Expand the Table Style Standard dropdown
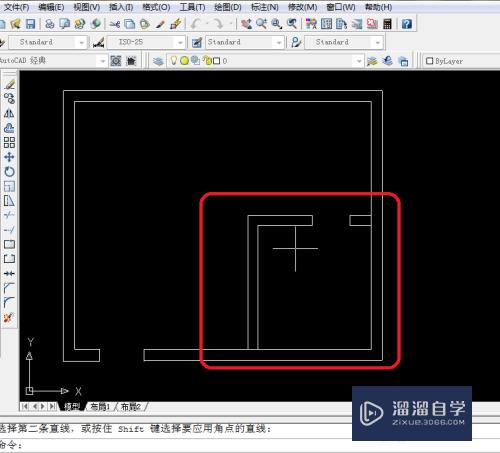 tap(279, 43)
